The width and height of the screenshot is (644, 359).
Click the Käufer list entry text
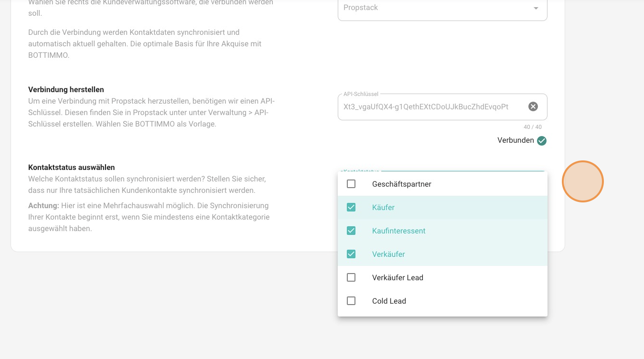tap(383, 208)
